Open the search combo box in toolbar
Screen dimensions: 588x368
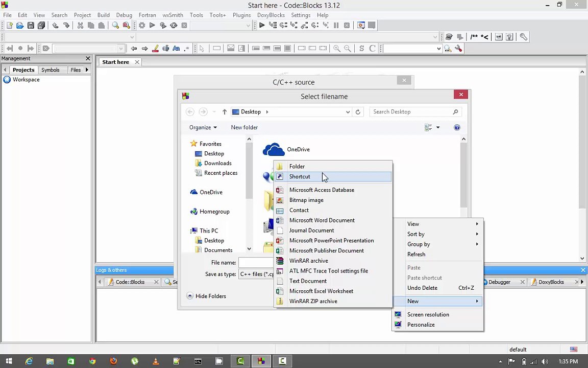point(412,49)
